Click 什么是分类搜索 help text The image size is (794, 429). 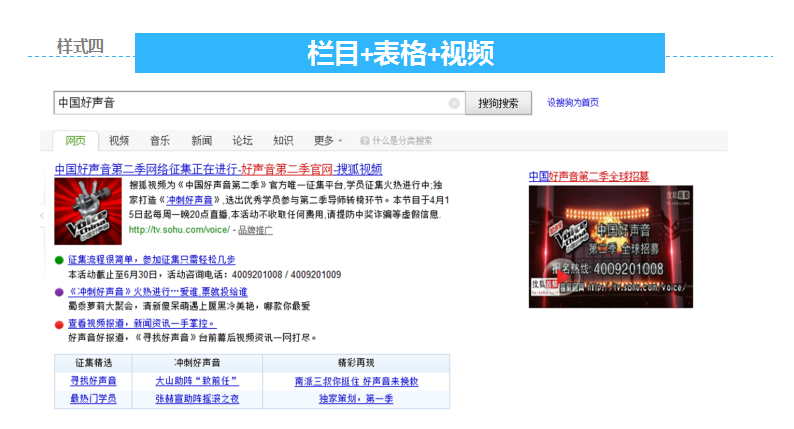pos(402,141)
